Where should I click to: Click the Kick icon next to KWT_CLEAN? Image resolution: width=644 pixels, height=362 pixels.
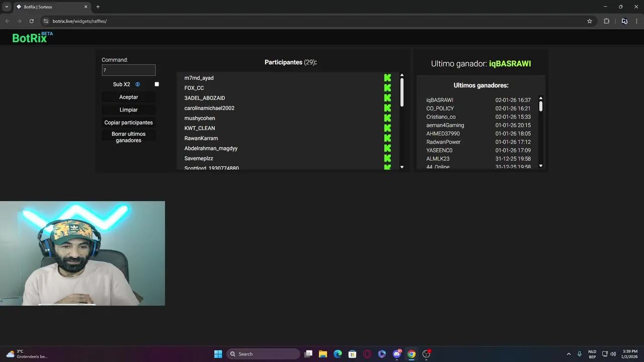point(387,128)
